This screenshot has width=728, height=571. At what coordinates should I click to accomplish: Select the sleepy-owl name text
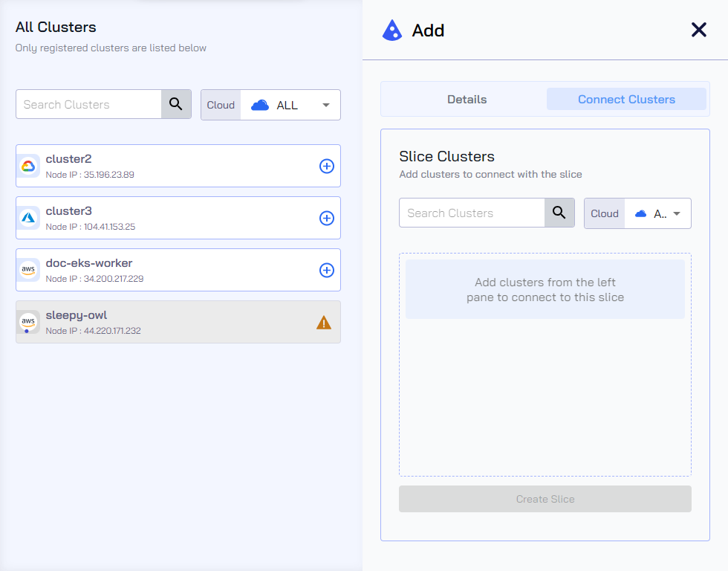click(x=76, y=315)
